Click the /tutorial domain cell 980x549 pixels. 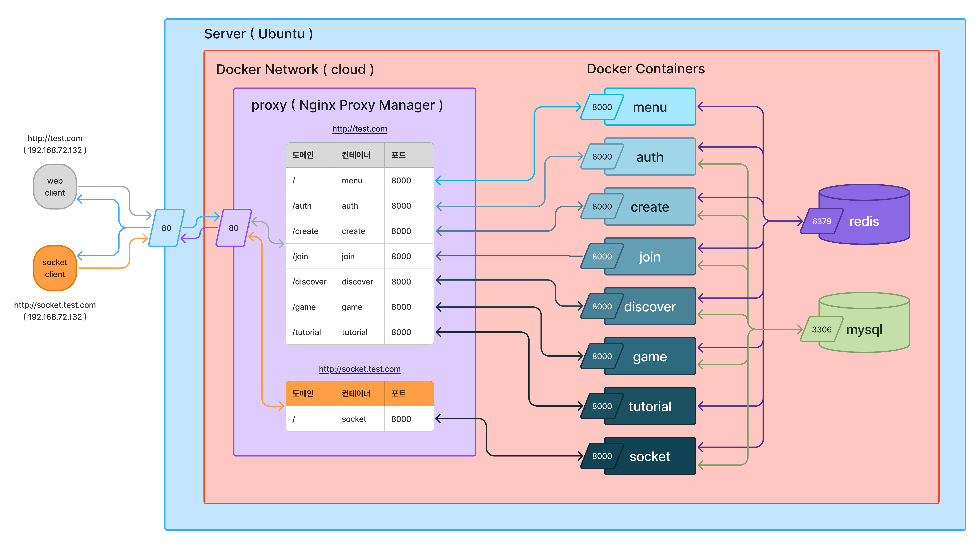click(310, 332)
